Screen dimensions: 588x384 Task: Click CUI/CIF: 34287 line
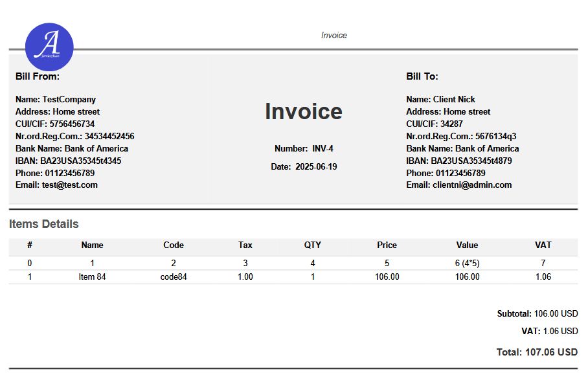point(435,124)
